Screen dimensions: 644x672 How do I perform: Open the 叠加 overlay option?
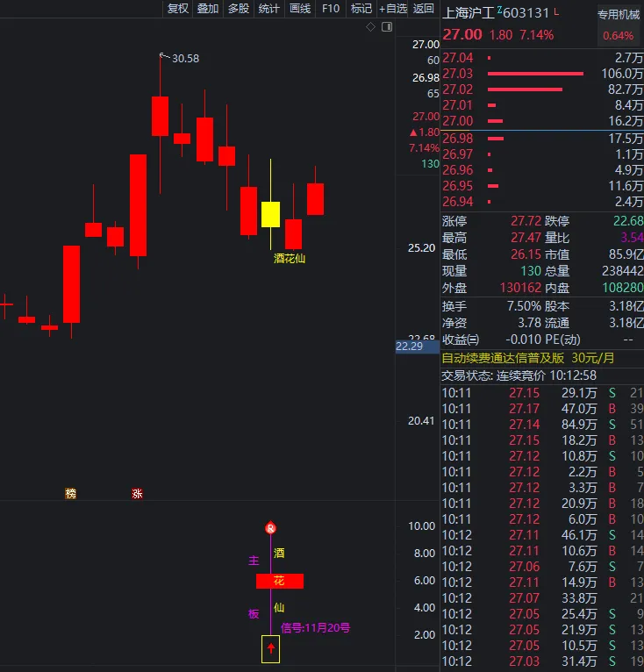[208, 9]
